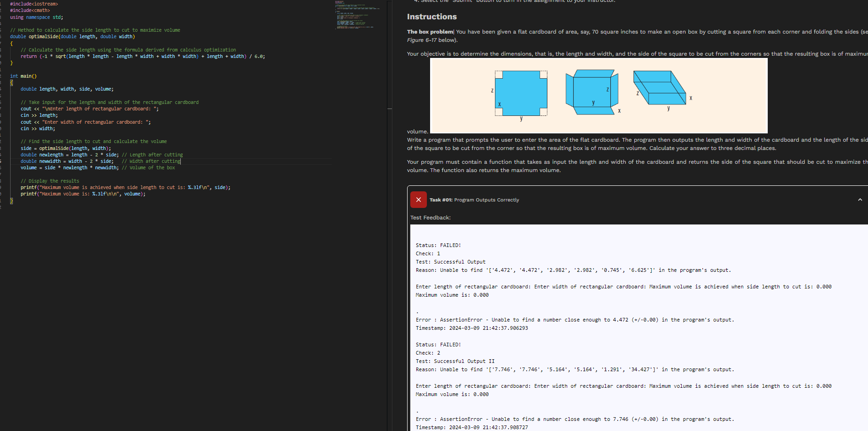Click the "side = optimalSide(length, width);" line
Image resolution: width=868 pixels, height=431 pixels.
[x=66, y=148]
